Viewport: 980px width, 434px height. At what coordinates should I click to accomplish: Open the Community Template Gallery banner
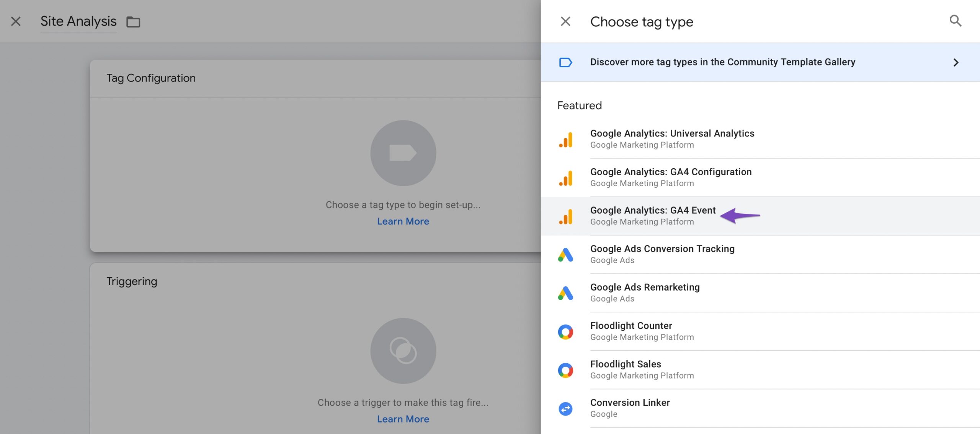(760, 62)
